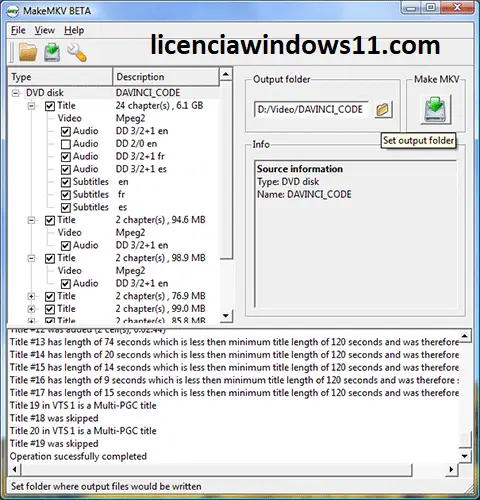
Task: Click 'Name: DAVINCI_CODE' in Info panel
Action: click(304, 194)
